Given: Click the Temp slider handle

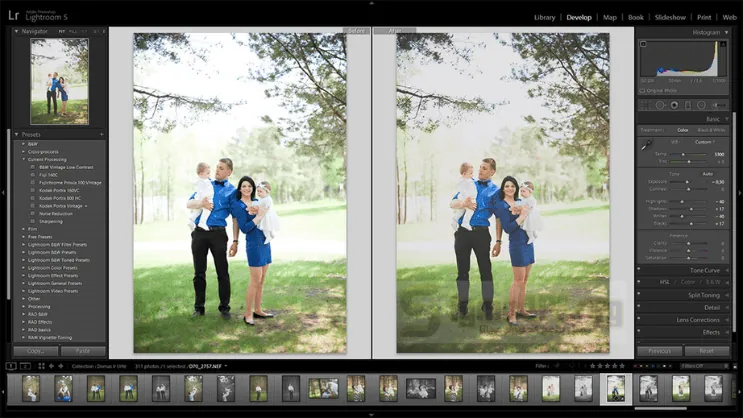Looking at the screenshot, I should click(683, 154).
